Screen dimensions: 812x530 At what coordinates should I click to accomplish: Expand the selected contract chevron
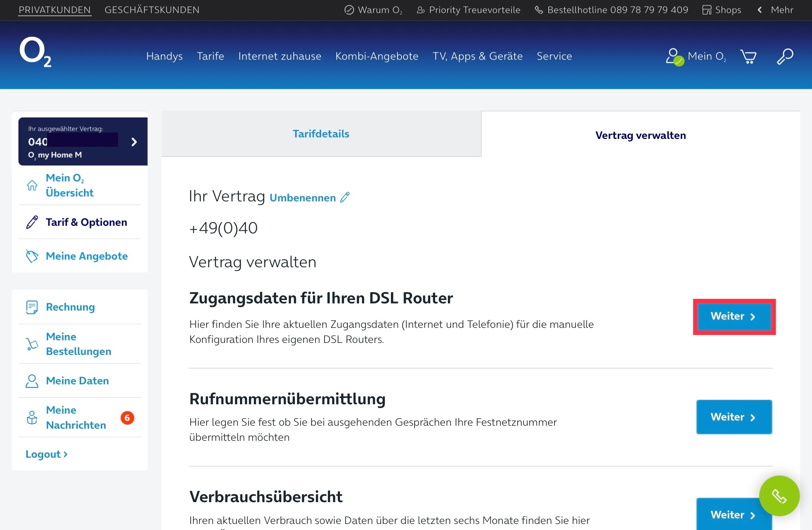(134, 142)
